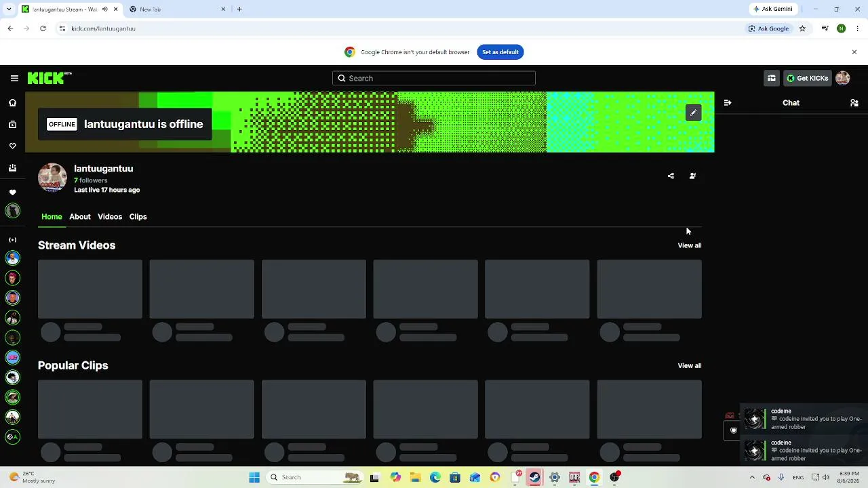Screen dimensions: 868x488
Task: Open the tab search dropdown arrow
Action: (x=9, y=9)
